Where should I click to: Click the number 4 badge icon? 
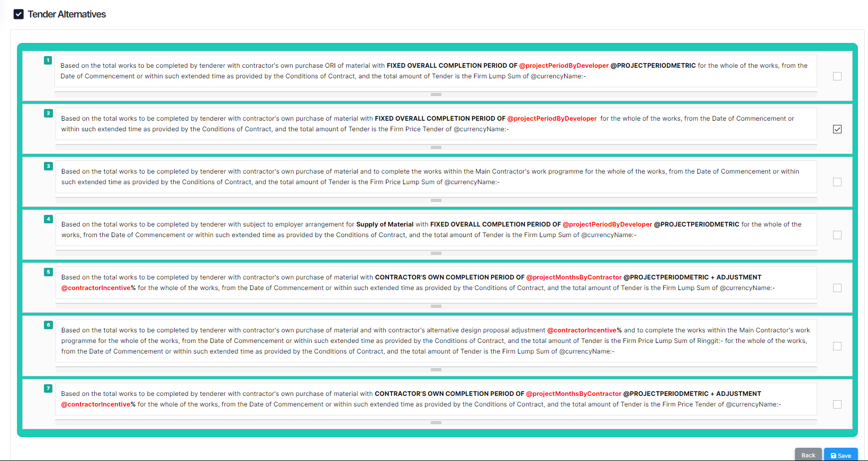(48, 219)
